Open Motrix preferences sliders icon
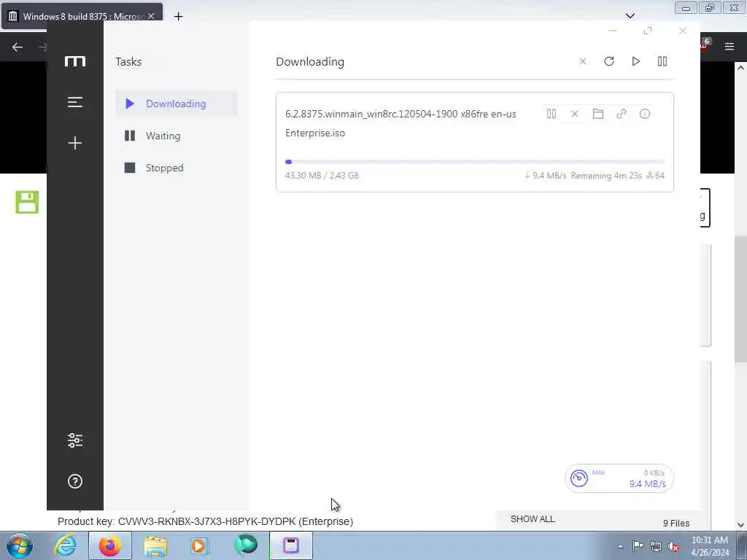Screen dimensions: 747x560 (75, 440)
